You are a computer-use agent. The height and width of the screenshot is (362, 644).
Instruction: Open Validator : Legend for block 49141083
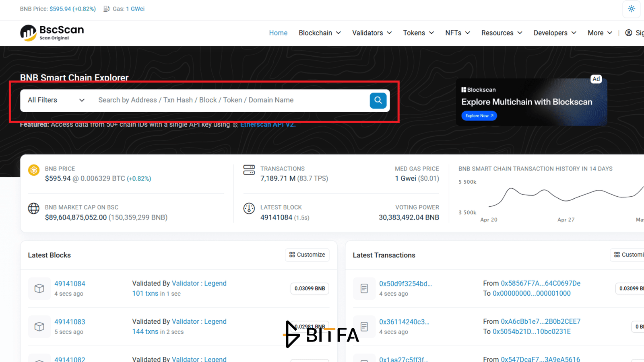[199, 321]
